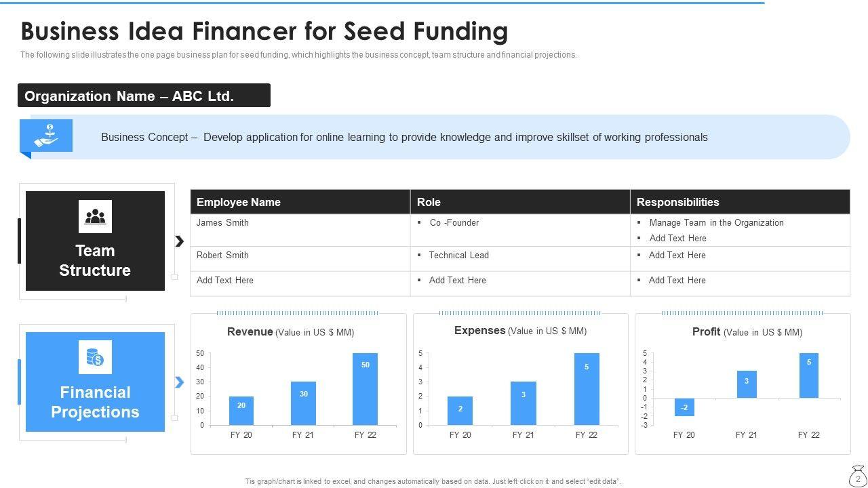
Task: Select the FY 21 expenses bar labeled 3
Action: (524, 403)
